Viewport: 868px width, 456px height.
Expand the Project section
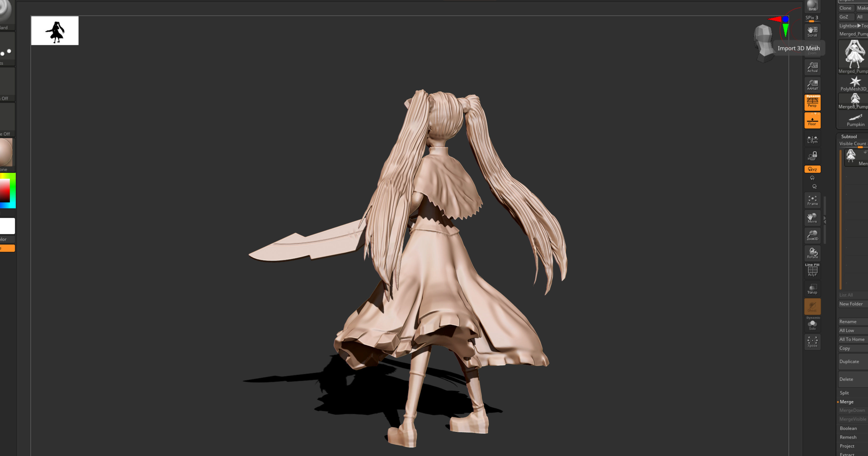(x=847, y=446)
